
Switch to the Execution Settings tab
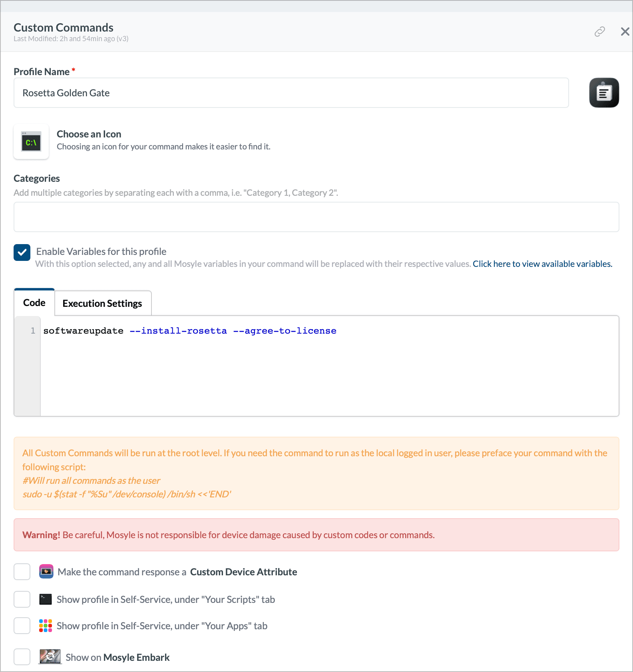102,303
